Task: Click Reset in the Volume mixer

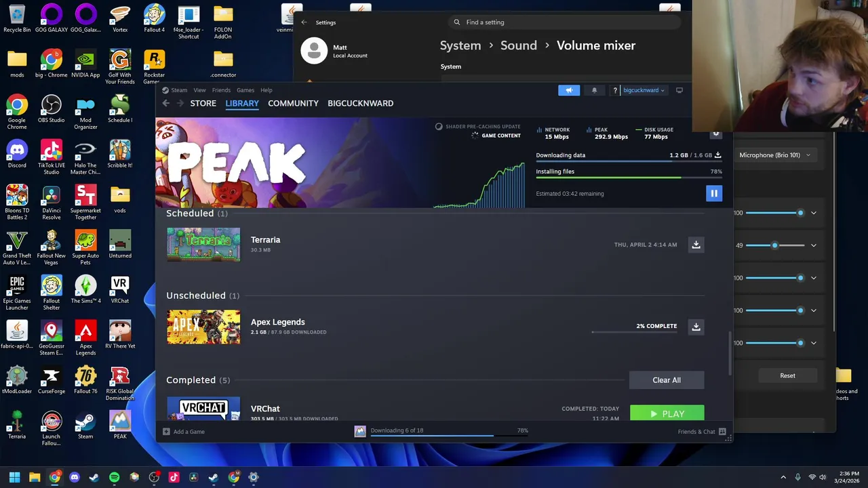Action: [x=787, y=375]
